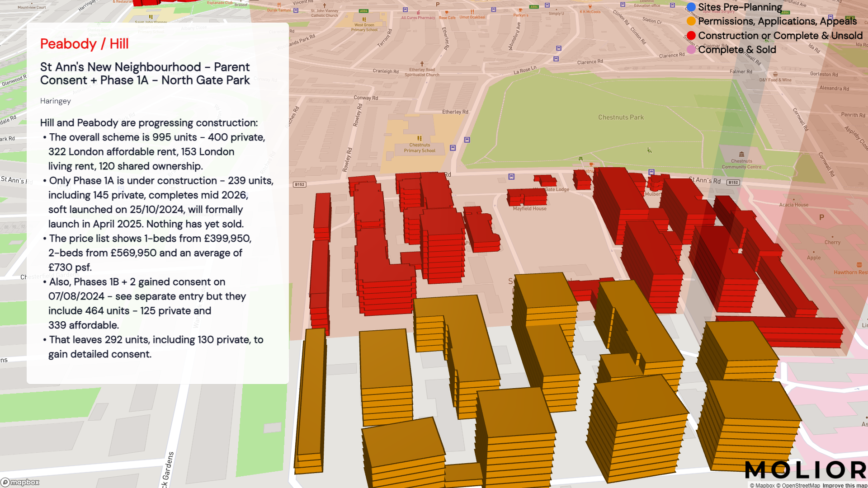Click the Umut Ocakbasi restaurant icon
This screenshot has width=868, height=488.
point(472,12)
